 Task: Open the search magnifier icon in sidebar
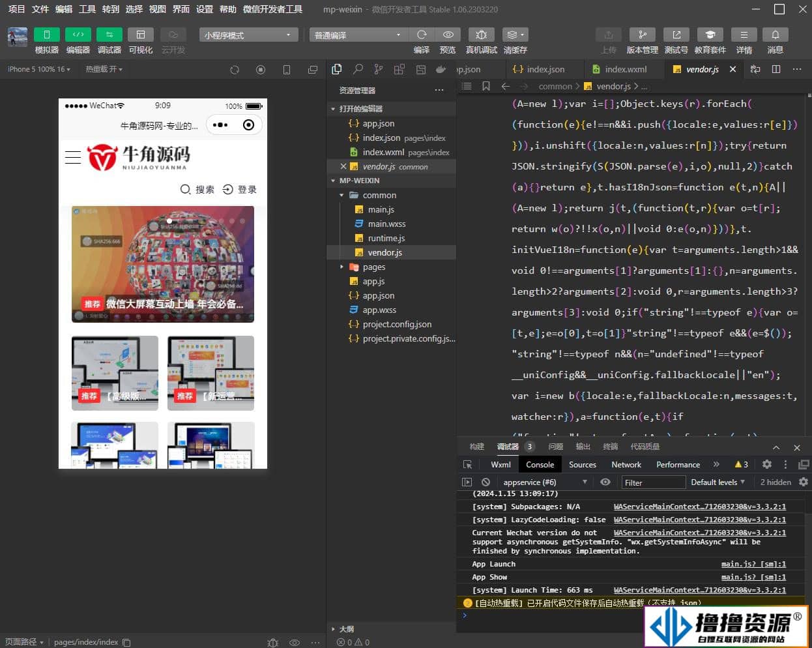point(358,69)
